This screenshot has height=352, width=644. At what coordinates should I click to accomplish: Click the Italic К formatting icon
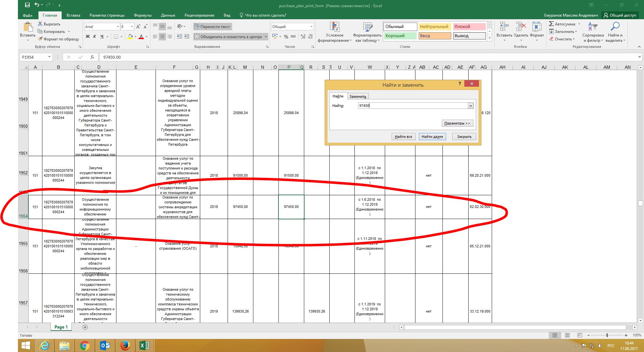(x=95, y=37)
